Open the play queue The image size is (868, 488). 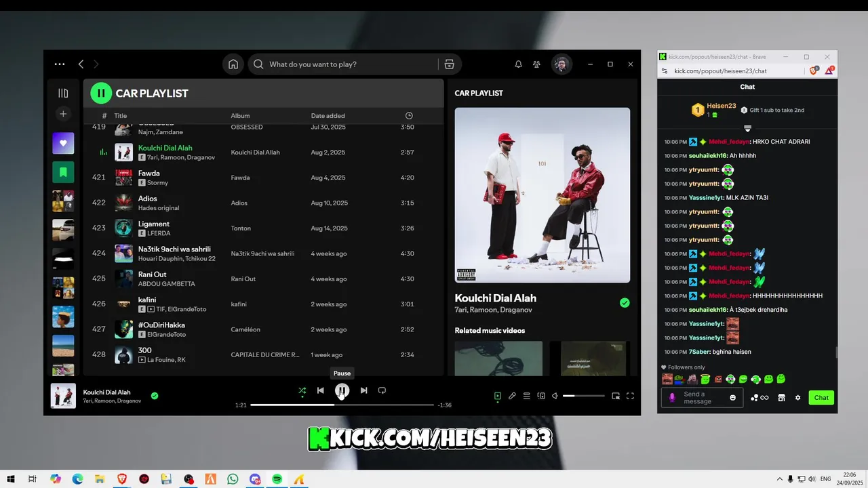tap(526, 396)
